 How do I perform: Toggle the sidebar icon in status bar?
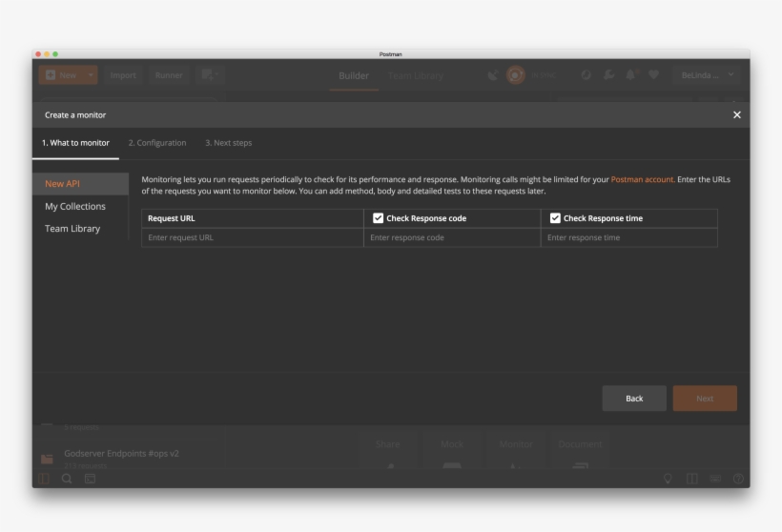[44, 479]
